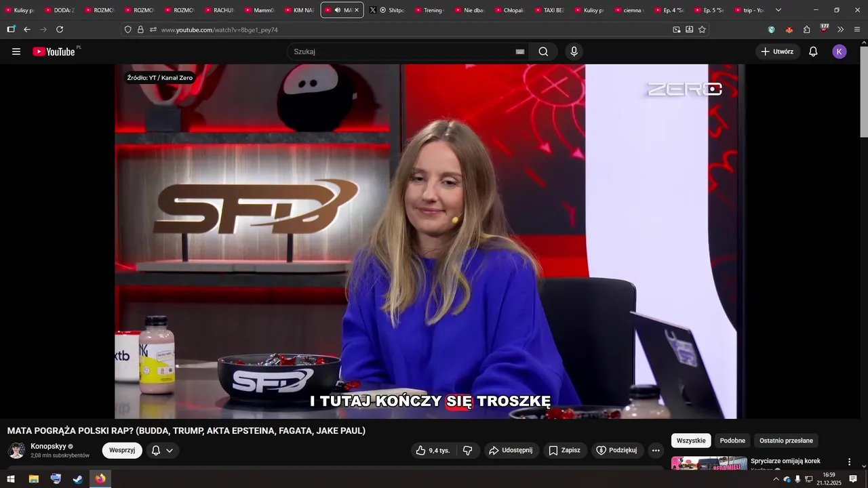Switch to the "Chłopak" tab
Viewport: 868px width, 488px height.
point(509,10)
